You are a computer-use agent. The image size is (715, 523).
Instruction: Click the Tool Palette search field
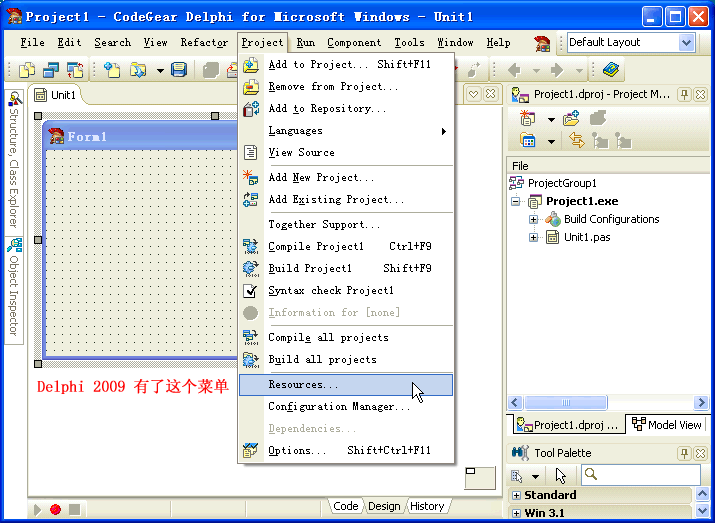tap(641, 475)
